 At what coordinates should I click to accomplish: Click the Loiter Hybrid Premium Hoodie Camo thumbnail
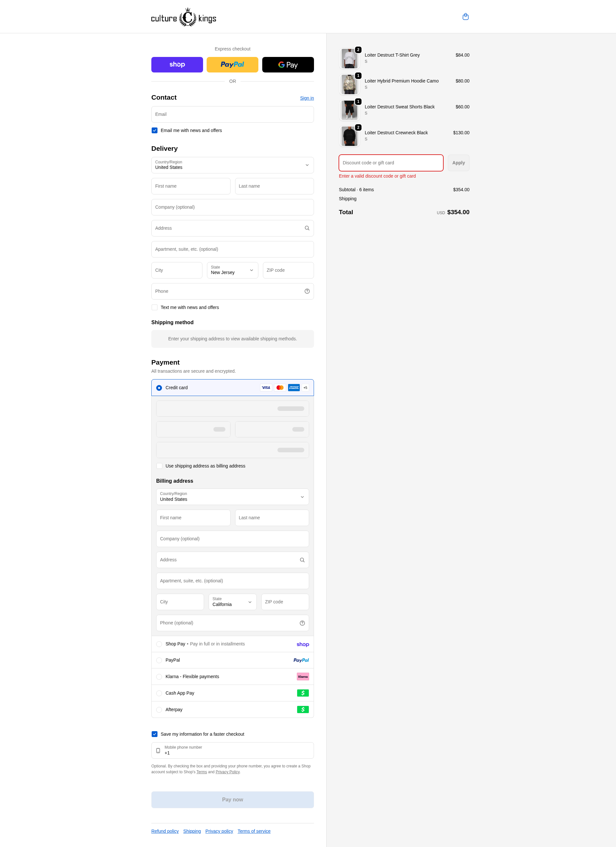tap(349, 84)
